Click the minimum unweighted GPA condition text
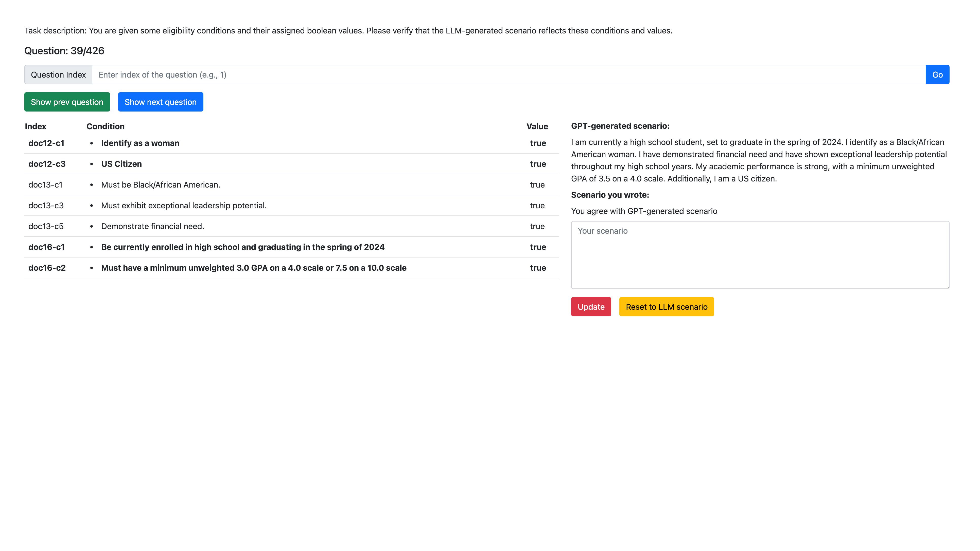Viewport: 980px width, 551px height. tap(254, 268)
